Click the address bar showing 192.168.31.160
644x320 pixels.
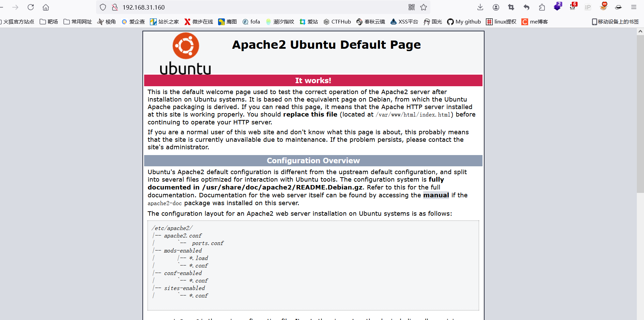pos(262,7)
